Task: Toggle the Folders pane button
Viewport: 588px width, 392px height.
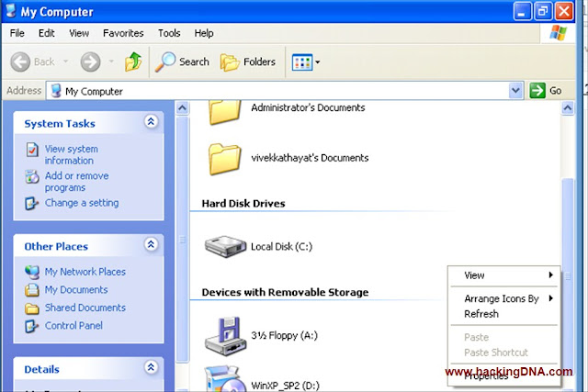Action: pos(248,62)
